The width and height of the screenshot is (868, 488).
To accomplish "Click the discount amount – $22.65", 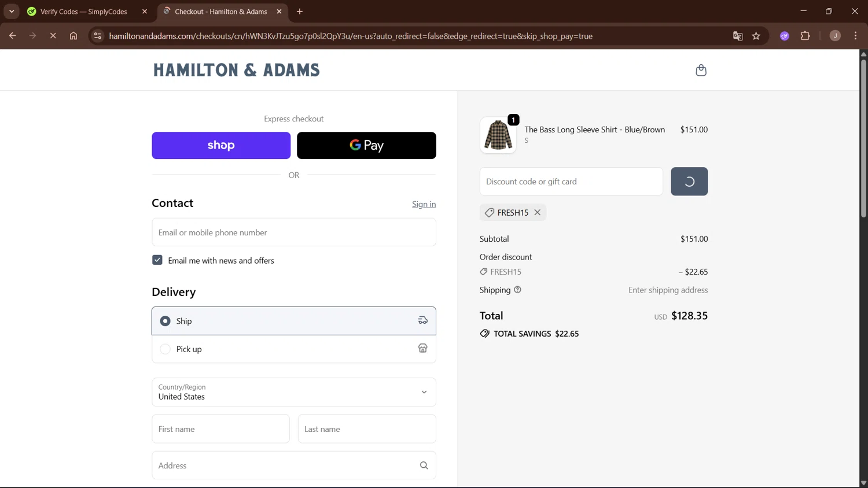I will (x=693, y=272).
